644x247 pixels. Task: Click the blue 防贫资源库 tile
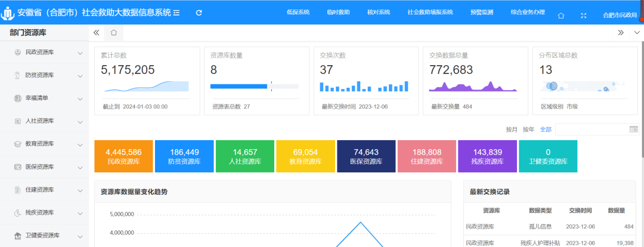coord(184,156)
